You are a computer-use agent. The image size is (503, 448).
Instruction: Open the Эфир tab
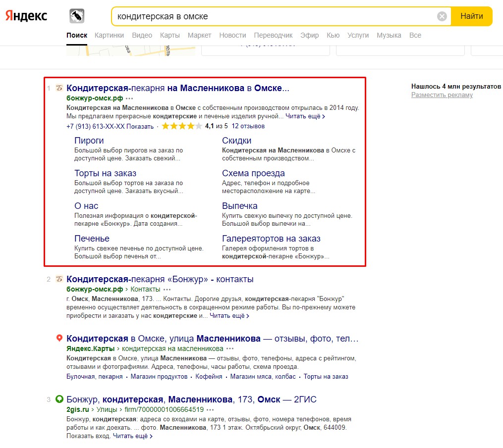[309, 35]
